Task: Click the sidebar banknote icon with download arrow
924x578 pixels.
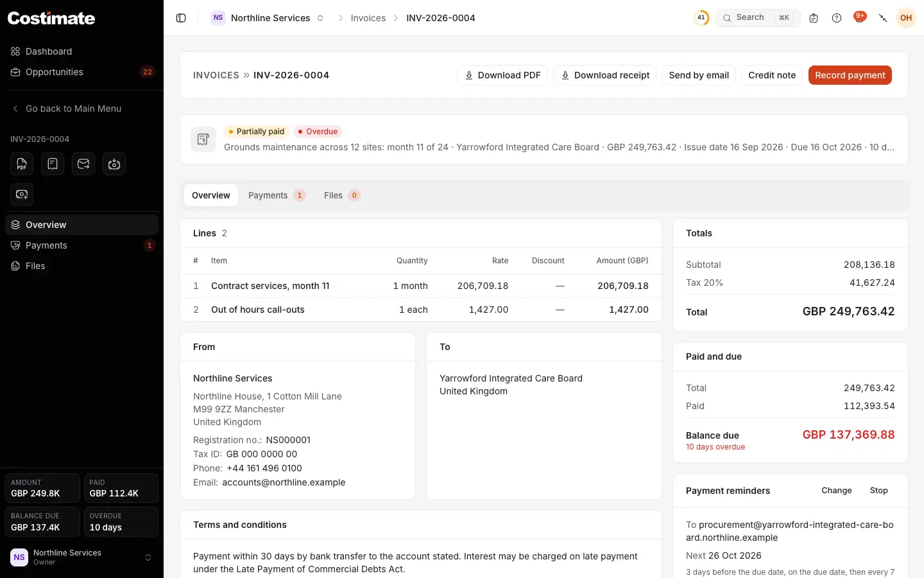Action: pyautogui.click(x=114, y=164)
